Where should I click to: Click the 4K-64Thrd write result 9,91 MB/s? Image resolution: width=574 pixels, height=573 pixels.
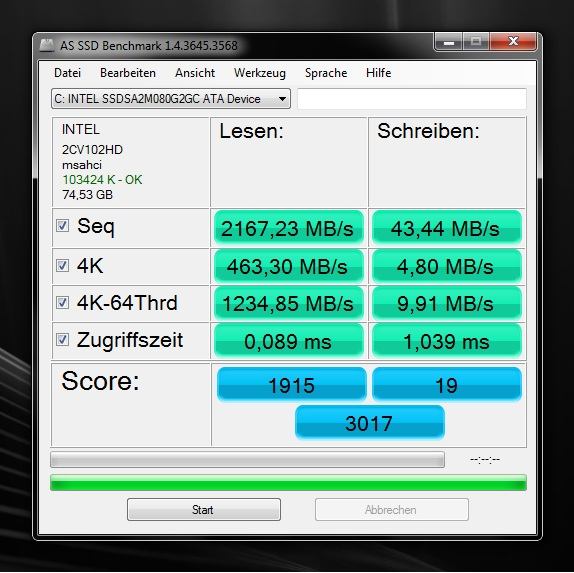[x=447, y=304]
